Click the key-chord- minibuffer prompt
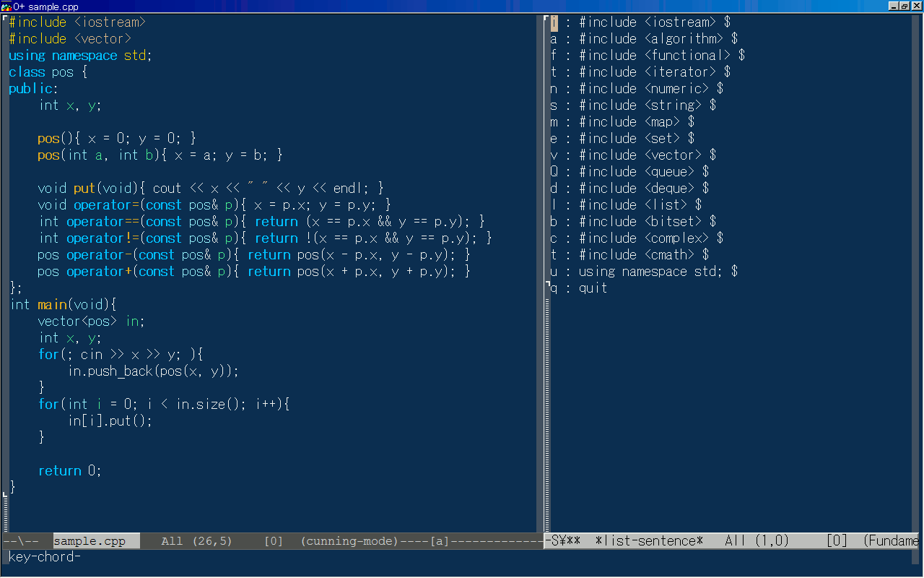The image size is (924, 578). [x=45, y=557]
